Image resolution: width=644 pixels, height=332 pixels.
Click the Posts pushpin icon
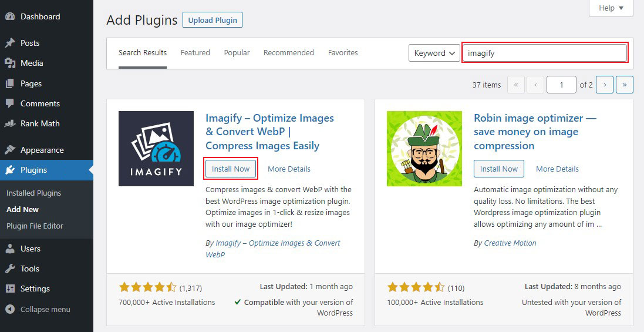10,43
